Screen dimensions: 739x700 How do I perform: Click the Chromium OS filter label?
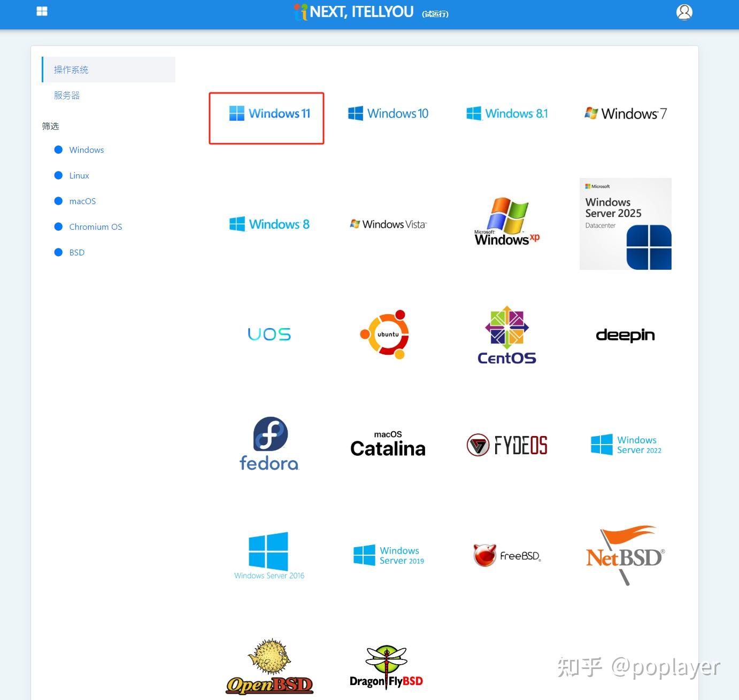pyautogui.click(x=96, y=227)
